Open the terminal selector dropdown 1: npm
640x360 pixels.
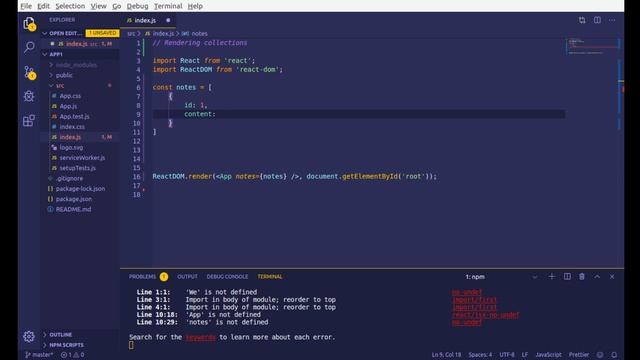tap(501, 277)
